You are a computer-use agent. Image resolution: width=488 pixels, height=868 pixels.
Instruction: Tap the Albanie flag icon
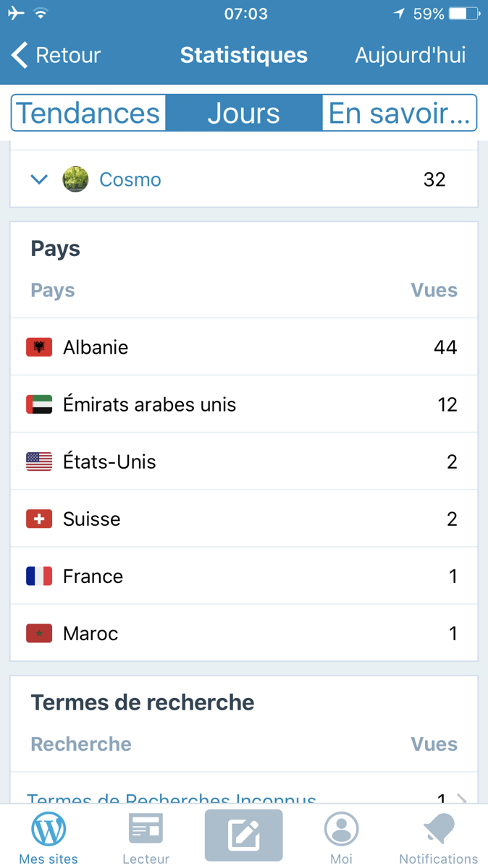(39, 347)
